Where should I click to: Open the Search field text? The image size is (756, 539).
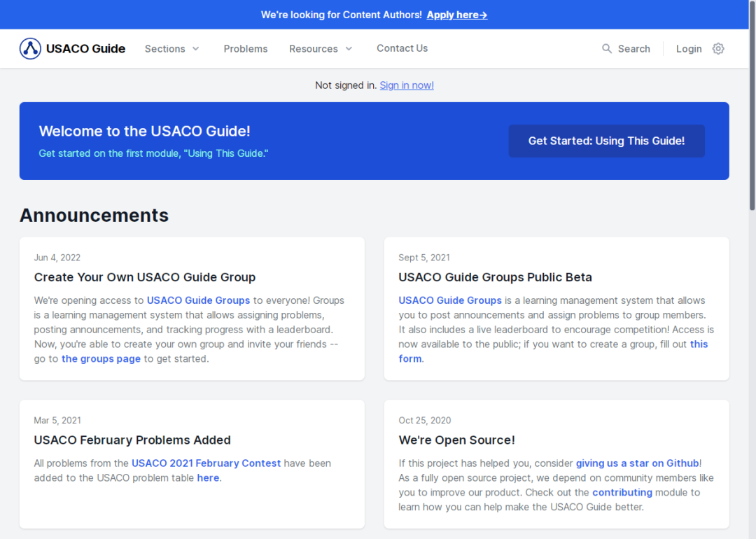(633, 49)
